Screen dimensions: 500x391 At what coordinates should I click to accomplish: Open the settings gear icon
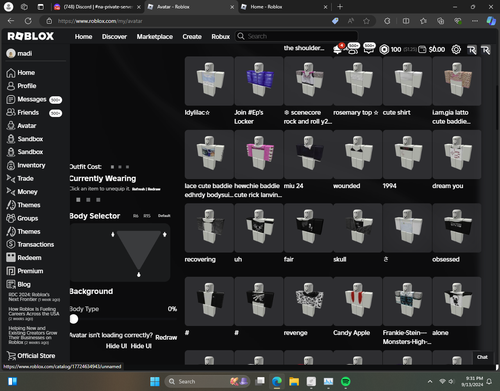[x=456, y=49]
